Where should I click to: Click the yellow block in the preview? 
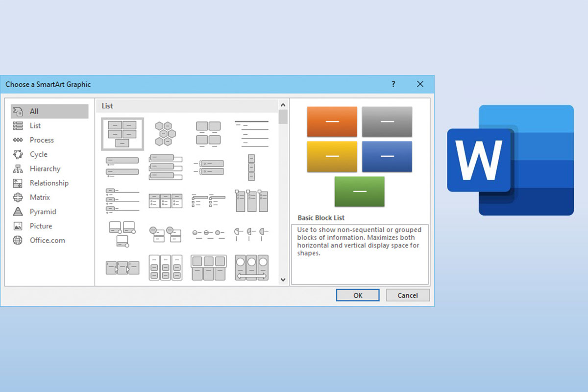[x=332, y=156]
